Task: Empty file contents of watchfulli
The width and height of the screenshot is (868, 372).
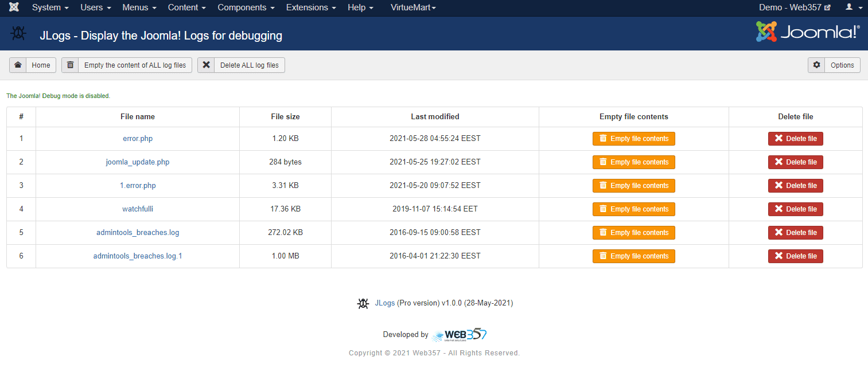Action: click(x=633, y=209)
